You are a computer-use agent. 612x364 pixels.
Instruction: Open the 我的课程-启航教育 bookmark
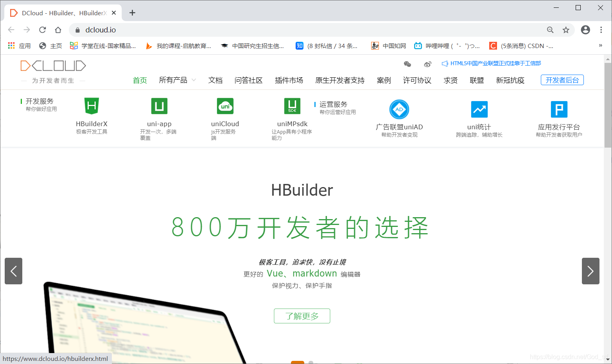pyautogui.click(x=178, y=46)
